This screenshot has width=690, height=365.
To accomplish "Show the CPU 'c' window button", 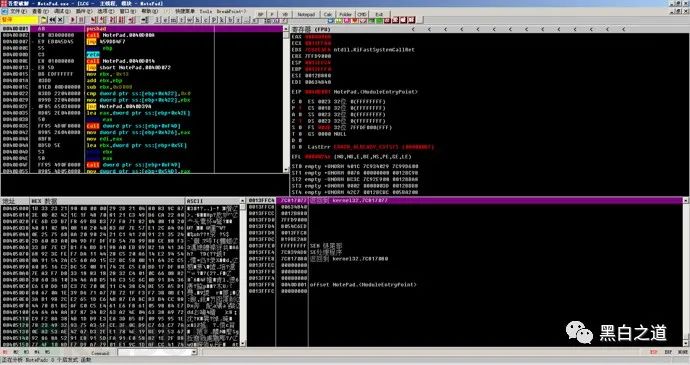I will (205, 20).
